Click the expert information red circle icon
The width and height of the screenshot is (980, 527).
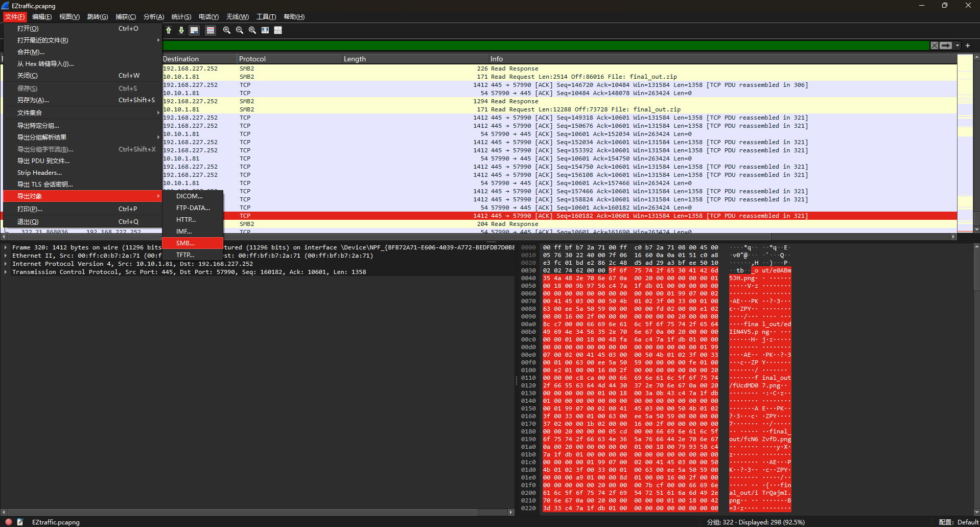(x=9, y=522)
